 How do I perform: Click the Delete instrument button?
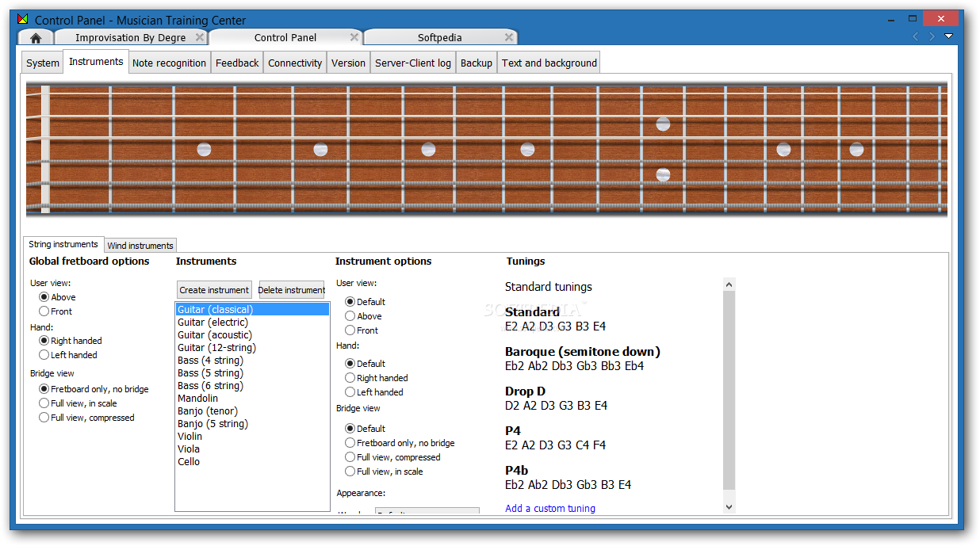(292, 290)
